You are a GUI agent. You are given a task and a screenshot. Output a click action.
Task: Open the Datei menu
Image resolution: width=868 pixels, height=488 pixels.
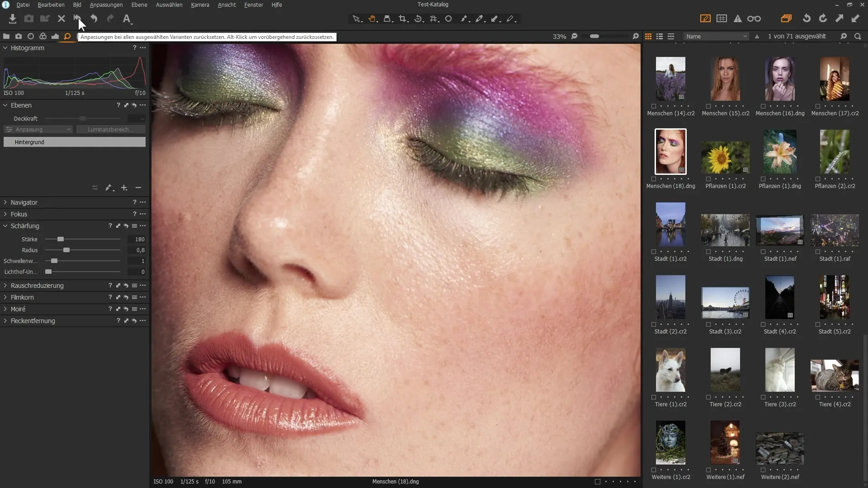(x=23, y=5)
